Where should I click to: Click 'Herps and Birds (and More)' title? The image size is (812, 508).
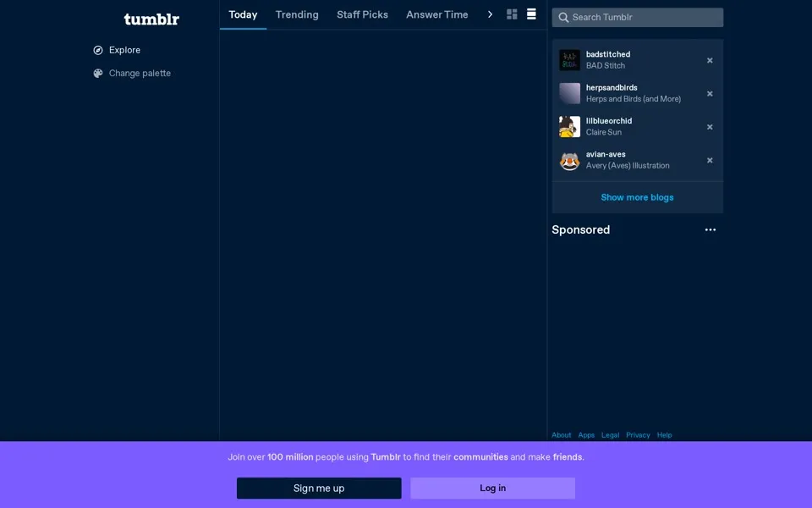click(x=634, y=98)
